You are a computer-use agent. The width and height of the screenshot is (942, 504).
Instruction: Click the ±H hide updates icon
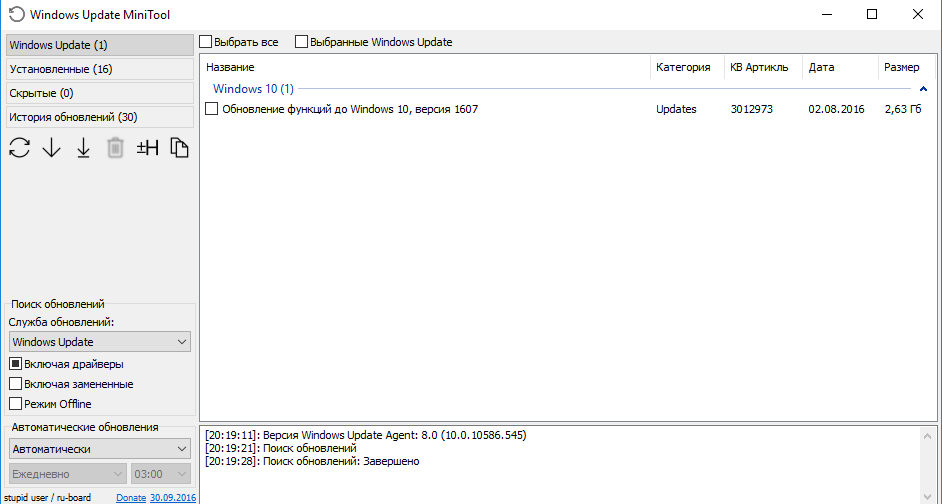(x=147, y=147)
